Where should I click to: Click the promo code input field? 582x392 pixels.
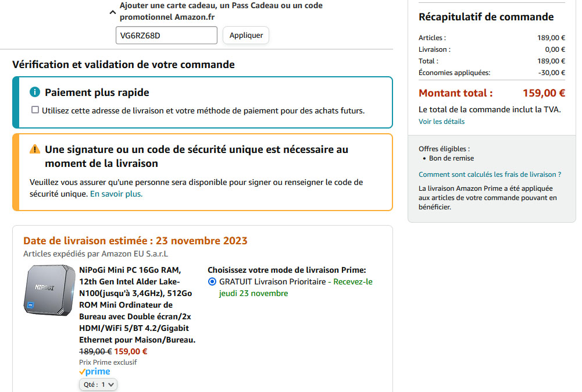pyautogui.click(x=166, y=35)
